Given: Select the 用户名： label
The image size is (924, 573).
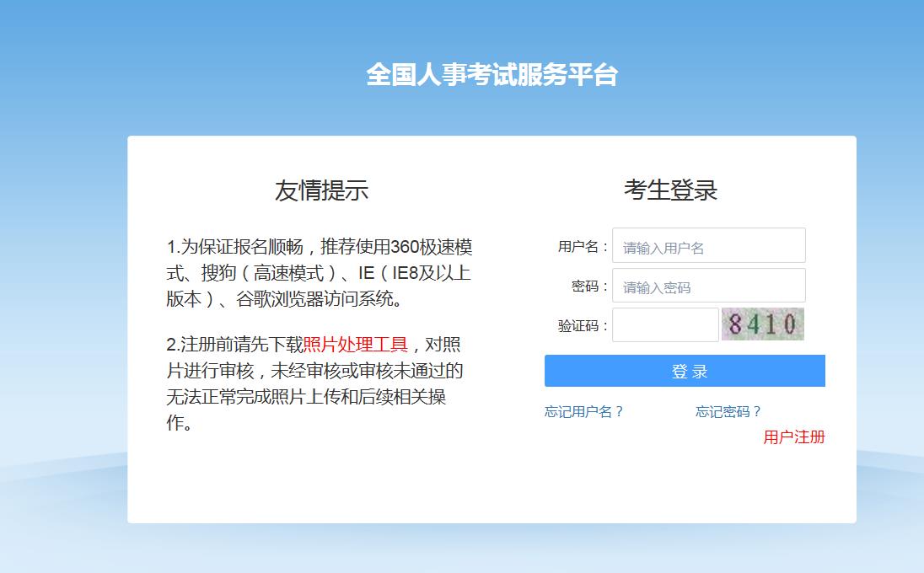Looking at the screenshot, I should [x=583, y=247].
